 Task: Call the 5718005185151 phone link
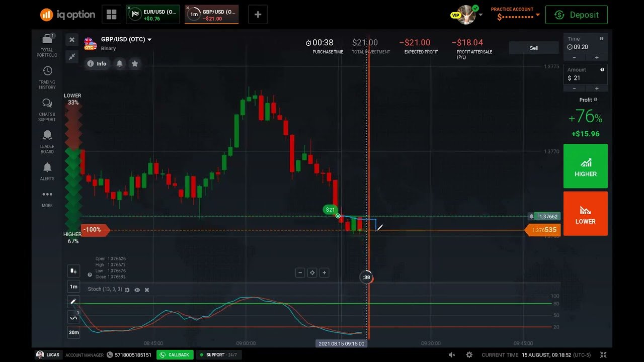click(x=129, y=355)
